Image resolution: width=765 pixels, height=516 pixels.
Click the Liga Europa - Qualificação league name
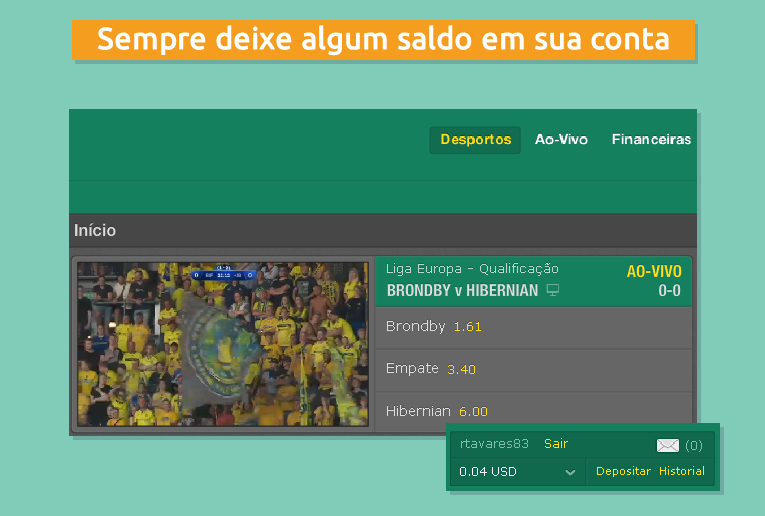472,269
